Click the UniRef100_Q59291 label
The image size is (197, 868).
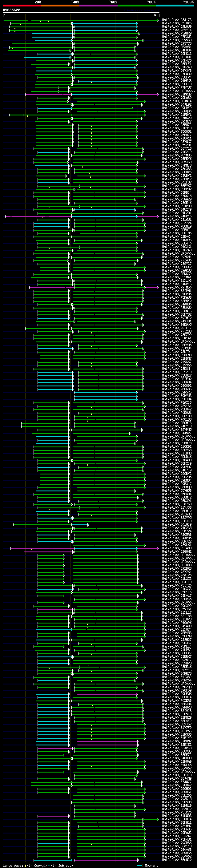(x=177, y=145)
